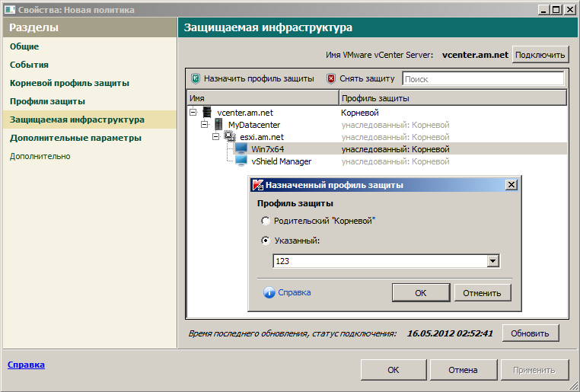The width and height of the screenshot is (580, 392).
Task: Click the main window Отмена button
Action: 463,370
